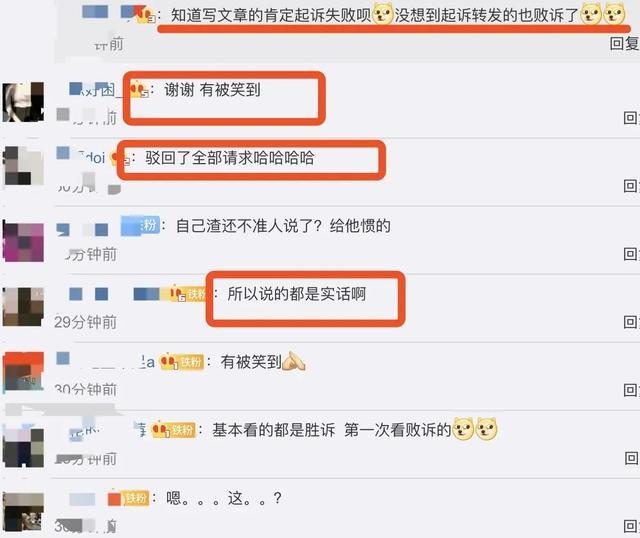The height and width of the screenshot is (538, 640).
Task: Open avatar of the 驳回了全部请求 commenter
Action: (x=23, y=166)
